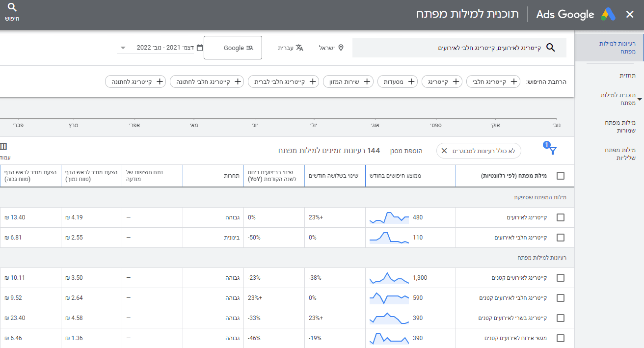The width and height of the screenshot is (644, 348).
Task: Click the -50% YoY change value
Action: pos(254,238)
